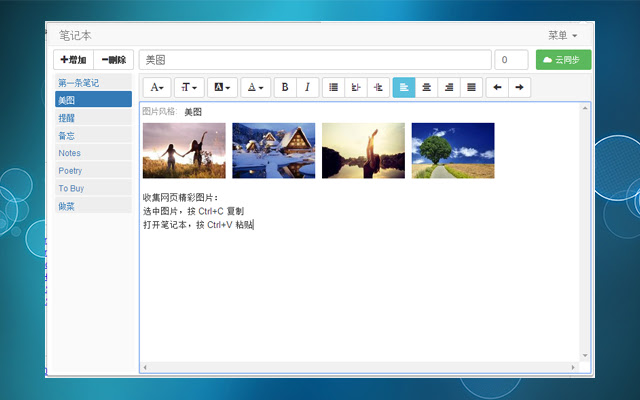Toggle bold formatting

point(285,87)
